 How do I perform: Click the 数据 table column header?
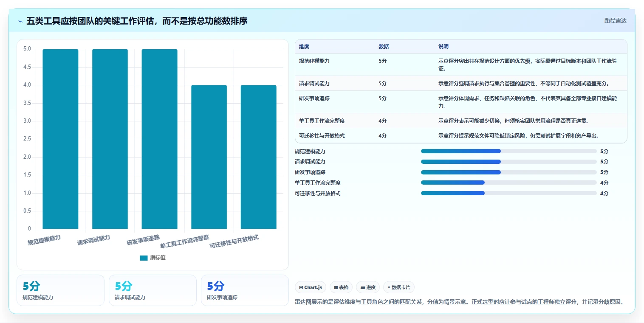384,47
